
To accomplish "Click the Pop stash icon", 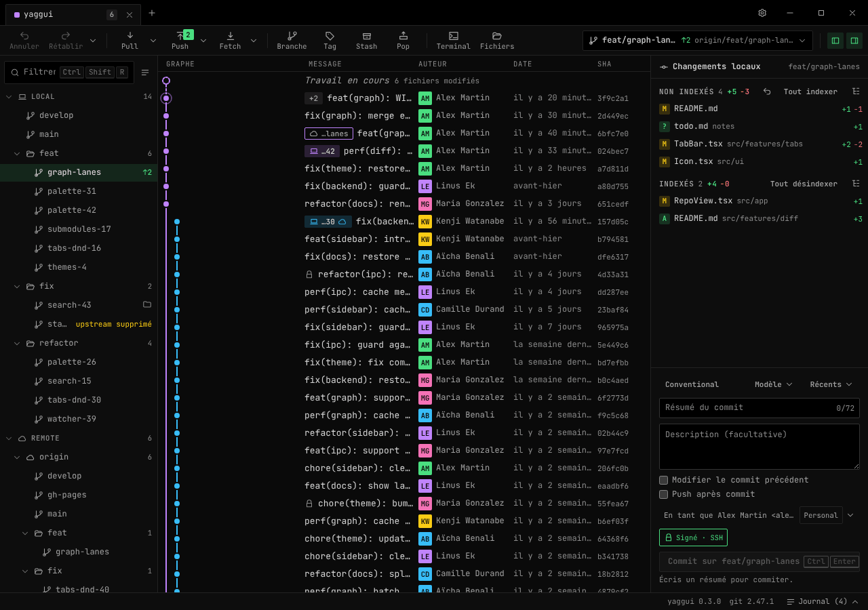I will (x=403, y=40).
